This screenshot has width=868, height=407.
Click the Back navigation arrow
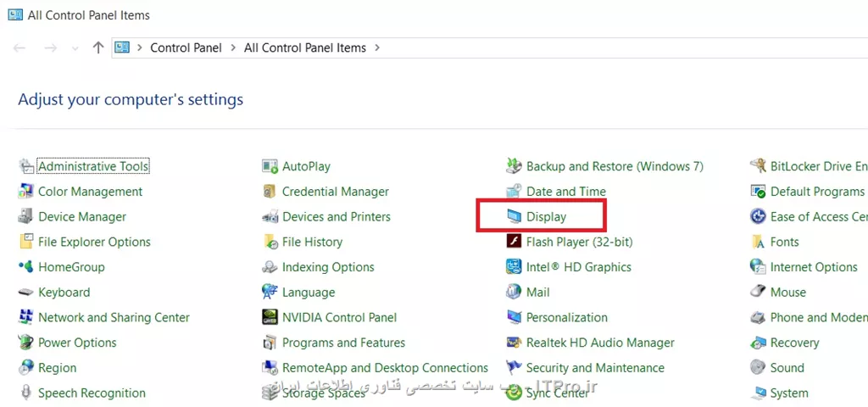click(20, 48)
